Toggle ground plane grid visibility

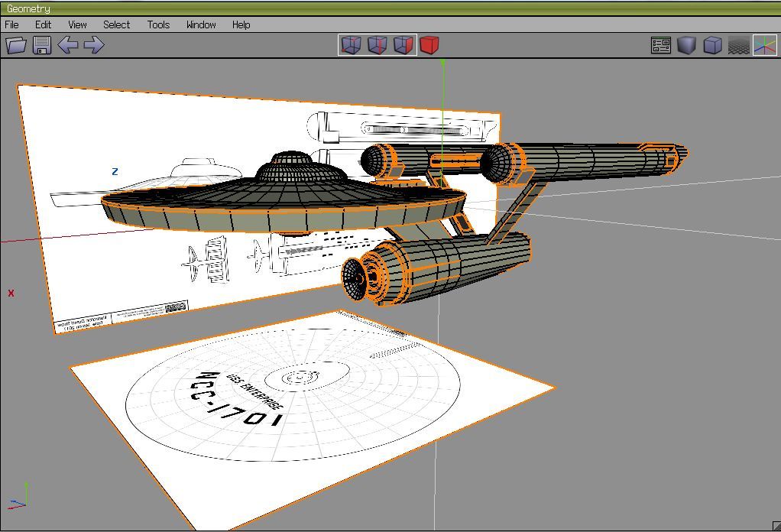tap(738, 45)
